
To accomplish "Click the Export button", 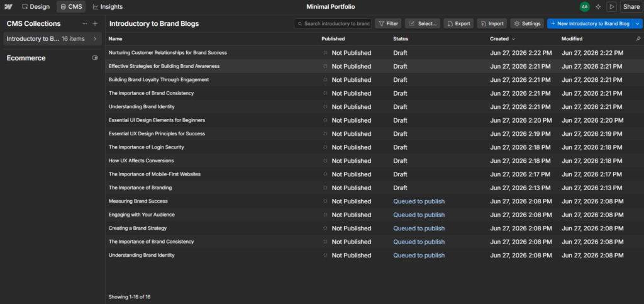I will point(458,23).
